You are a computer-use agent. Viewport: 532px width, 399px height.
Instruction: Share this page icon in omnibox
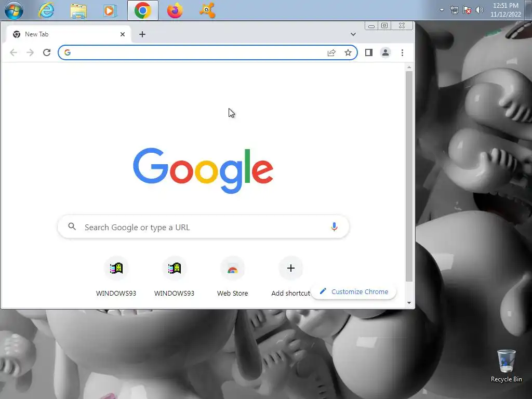tap(331, 52)
